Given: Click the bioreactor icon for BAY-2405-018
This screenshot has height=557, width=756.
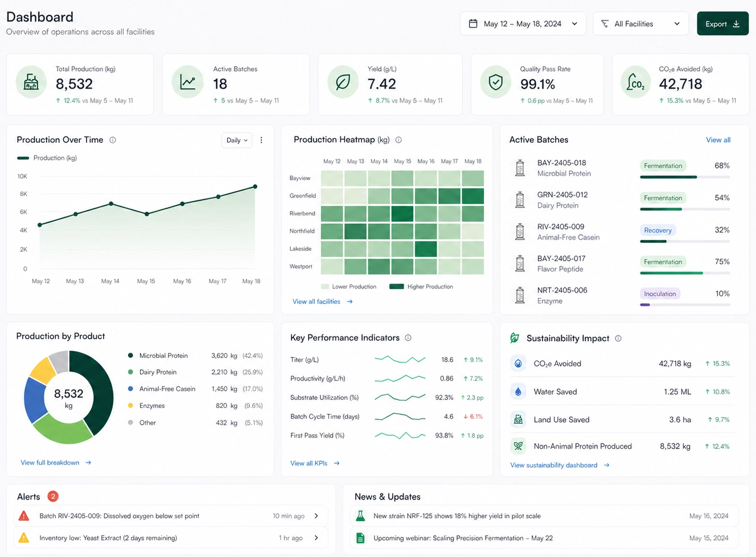Looking at the screenshot, I should click(x=520, y=168).
